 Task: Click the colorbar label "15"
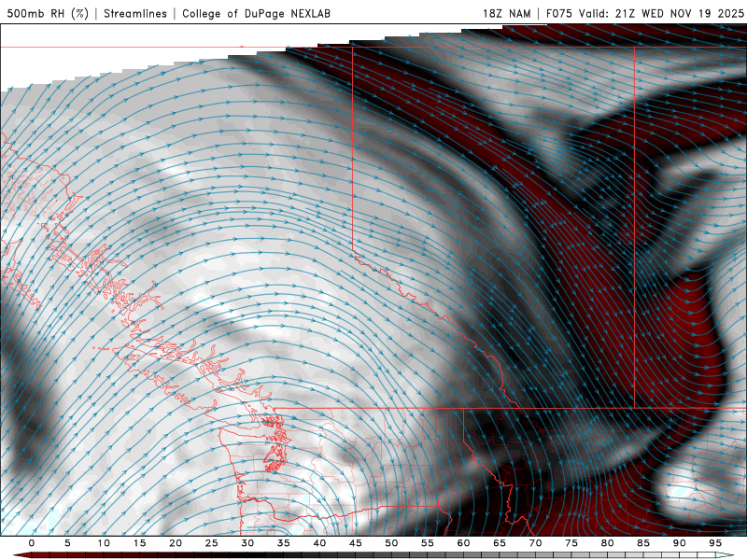click(139, 543)
